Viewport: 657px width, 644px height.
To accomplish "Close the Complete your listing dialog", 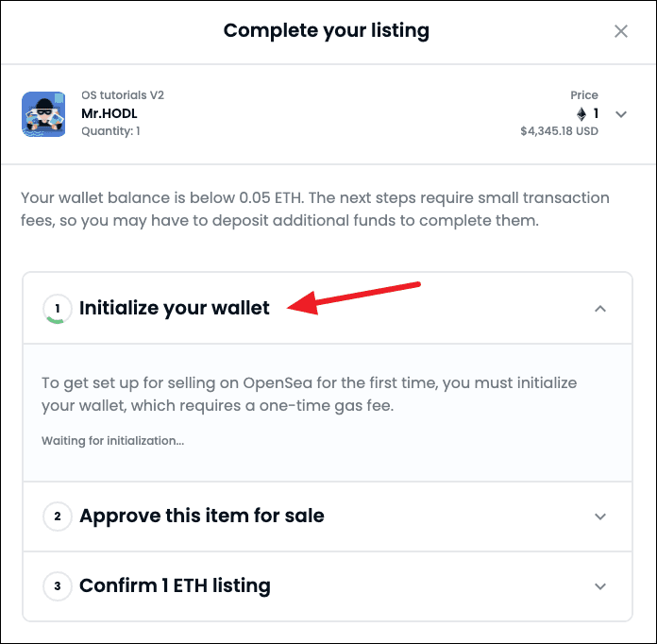I will (621, 31).
